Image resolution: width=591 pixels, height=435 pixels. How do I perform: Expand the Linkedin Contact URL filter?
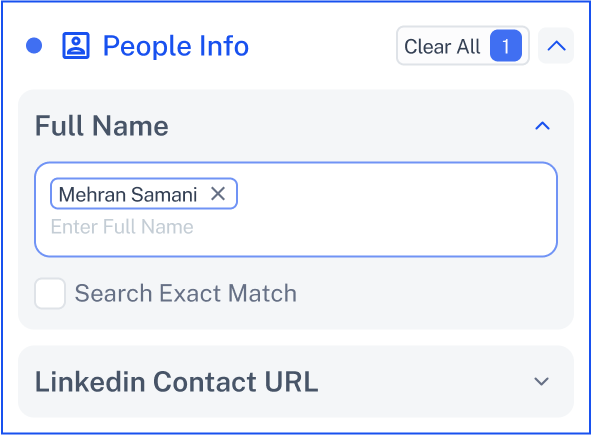click(x=542, y=381)
